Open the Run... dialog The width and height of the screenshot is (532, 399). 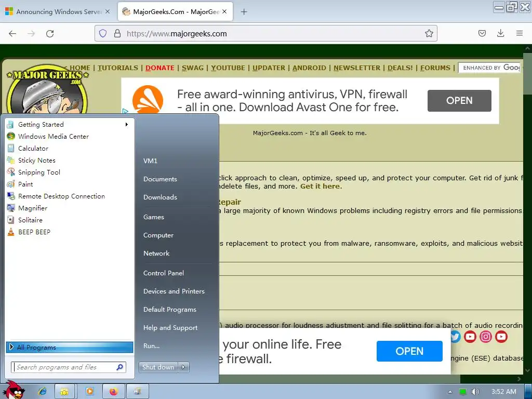point(151,346)
